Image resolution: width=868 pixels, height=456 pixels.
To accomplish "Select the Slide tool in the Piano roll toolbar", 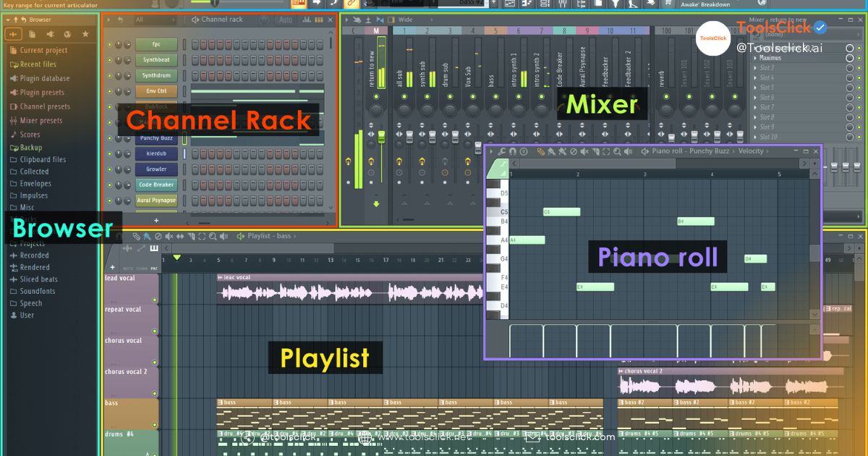I will pos(596,151).
